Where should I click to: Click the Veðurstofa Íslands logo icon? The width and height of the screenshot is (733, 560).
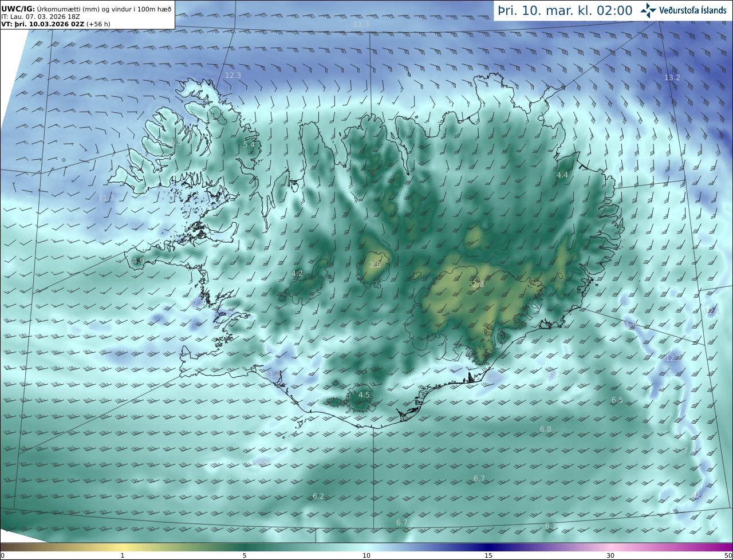pos(648,10)
